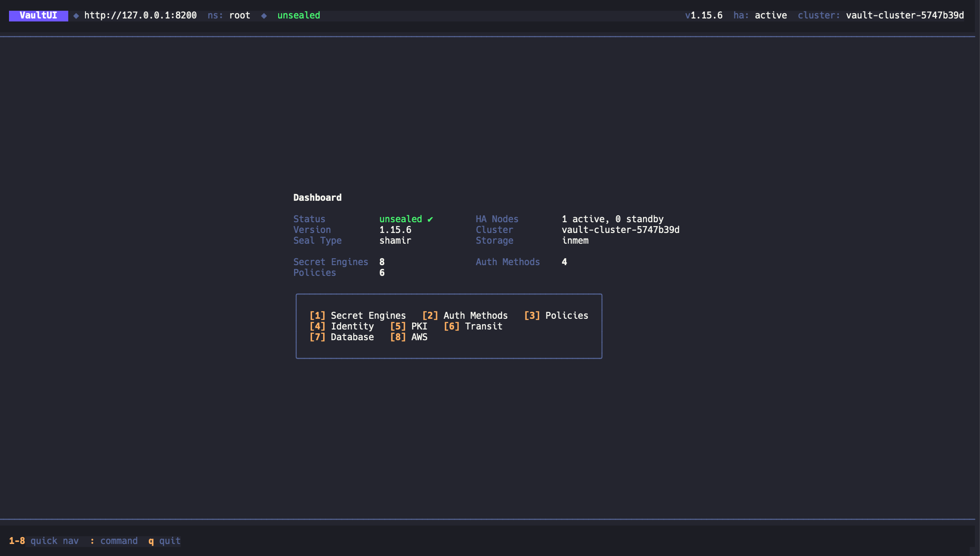
Task: Click the Storage label
Action: [495, 241]
